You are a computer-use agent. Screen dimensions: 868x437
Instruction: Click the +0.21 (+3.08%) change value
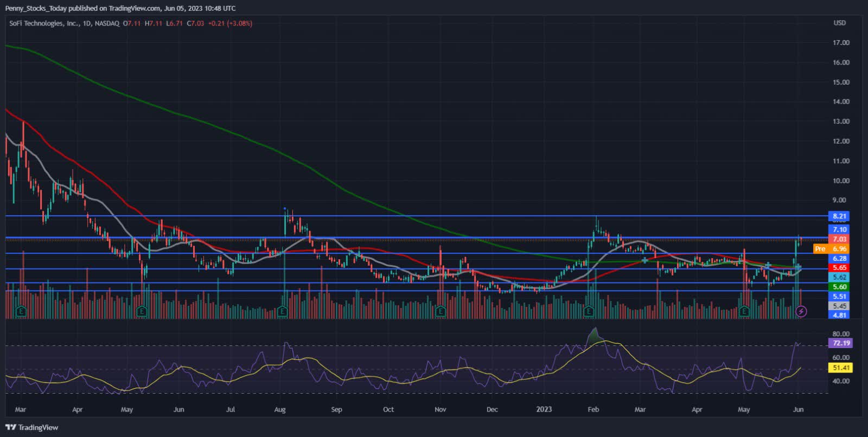[x=230, y=23]
